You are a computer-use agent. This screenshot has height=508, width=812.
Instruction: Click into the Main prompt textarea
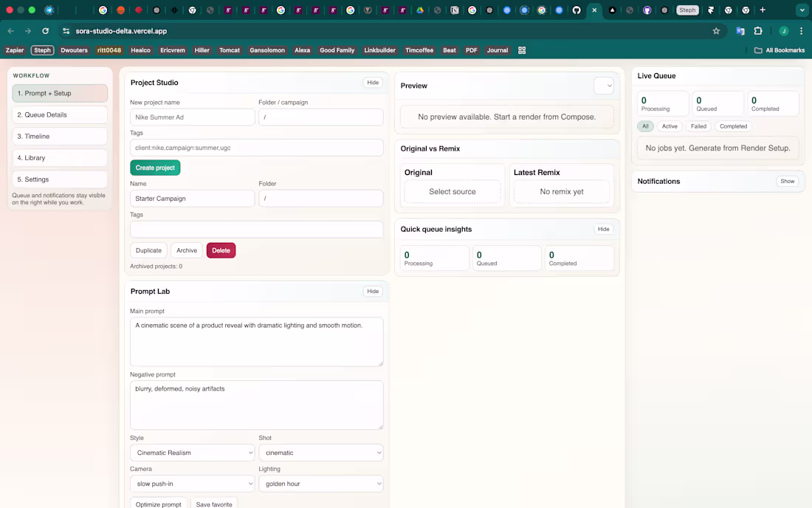click(x=256, y=342)
